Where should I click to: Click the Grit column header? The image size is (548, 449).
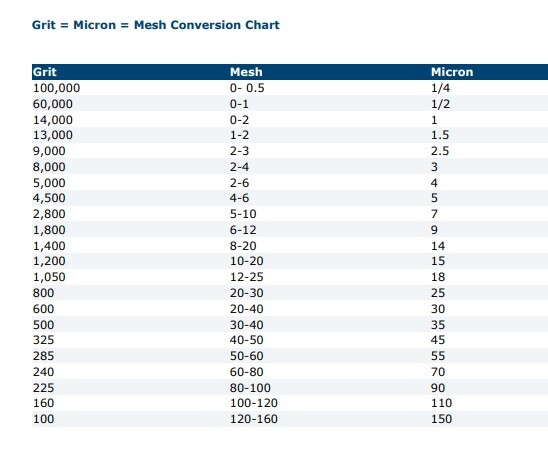tap(44, 72)
